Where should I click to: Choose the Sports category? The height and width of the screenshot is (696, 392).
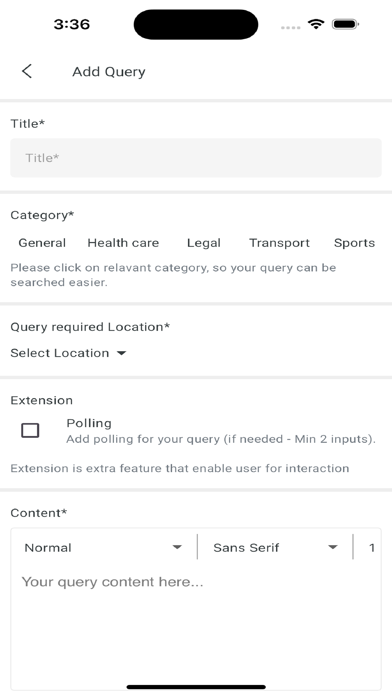click(x=354, y=243)
